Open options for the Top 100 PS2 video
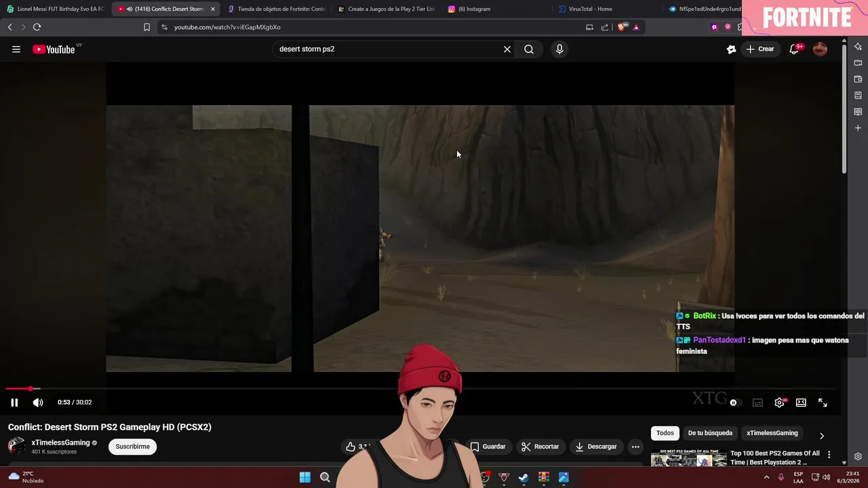The width and height of the screenshot is (868, 488). (x=829, y=455)
